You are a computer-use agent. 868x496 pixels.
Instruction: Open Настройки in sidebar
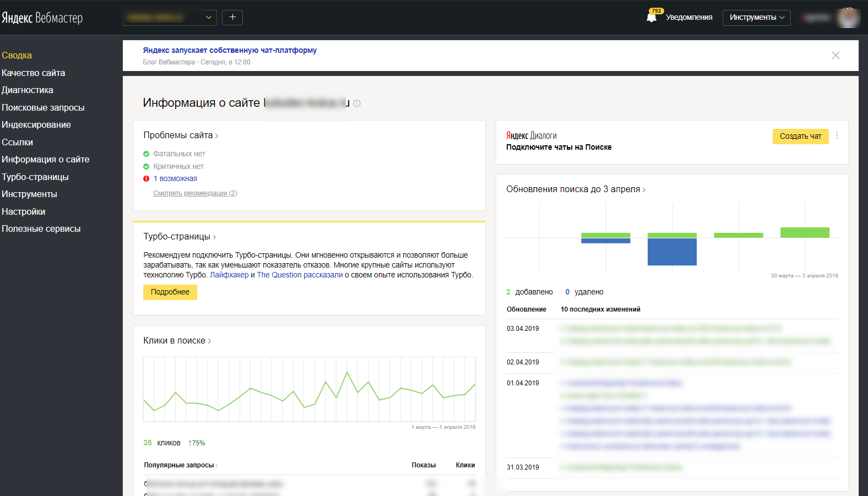click(x=24, y=211)
